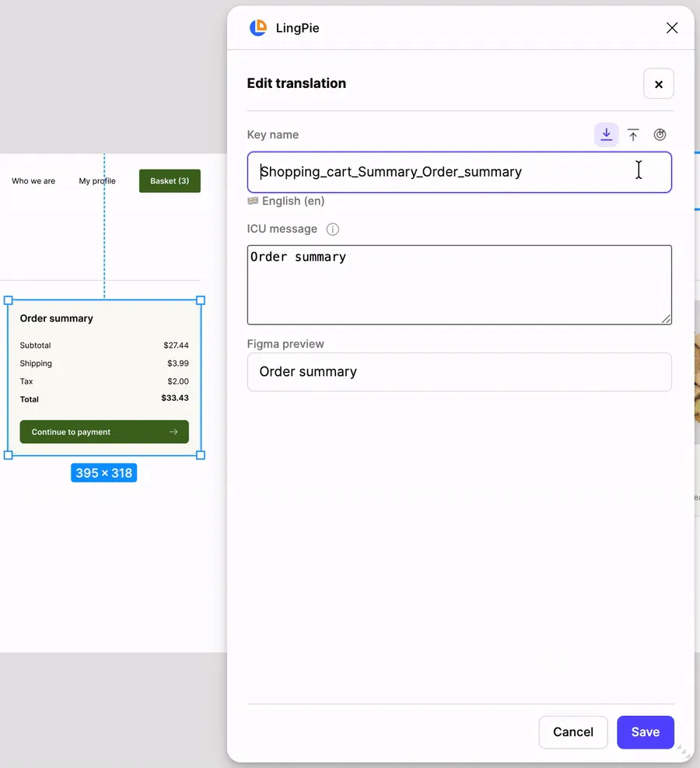Click the Key name input field
Viewport: 700px width, 768px height.
(x=459, y=172)
